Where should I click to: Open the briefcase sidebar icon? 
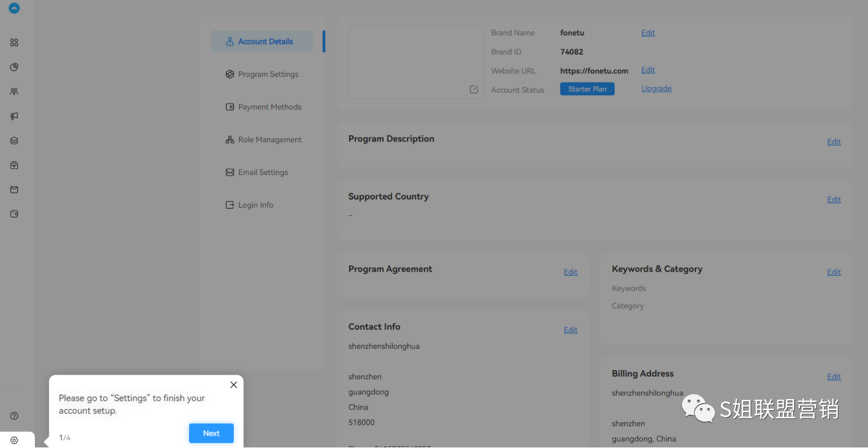tap(15, 165)
